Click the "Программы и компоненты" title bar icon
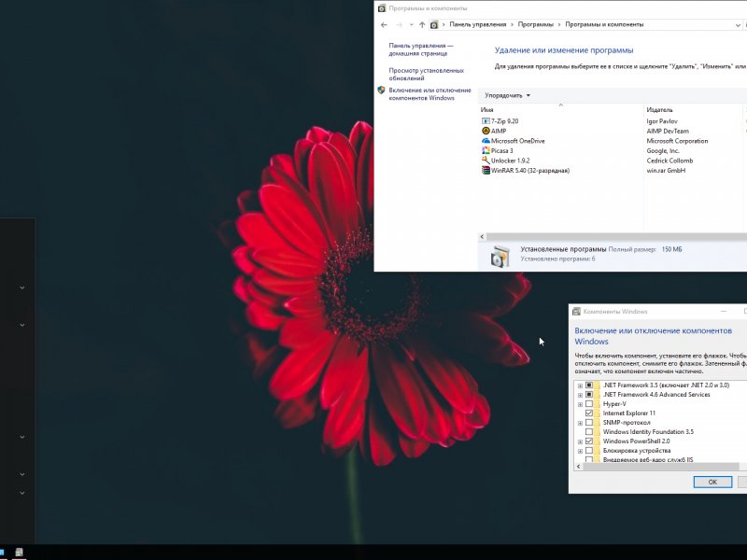This screenshot has width=747, height=560. 382,8
